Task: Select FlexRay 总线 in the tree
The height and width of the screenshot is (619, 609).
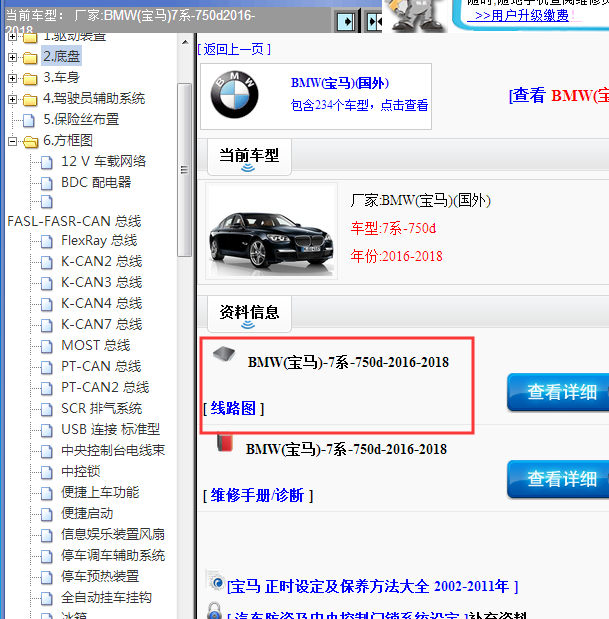Action: pyautogui.click(x=99, y=240)
